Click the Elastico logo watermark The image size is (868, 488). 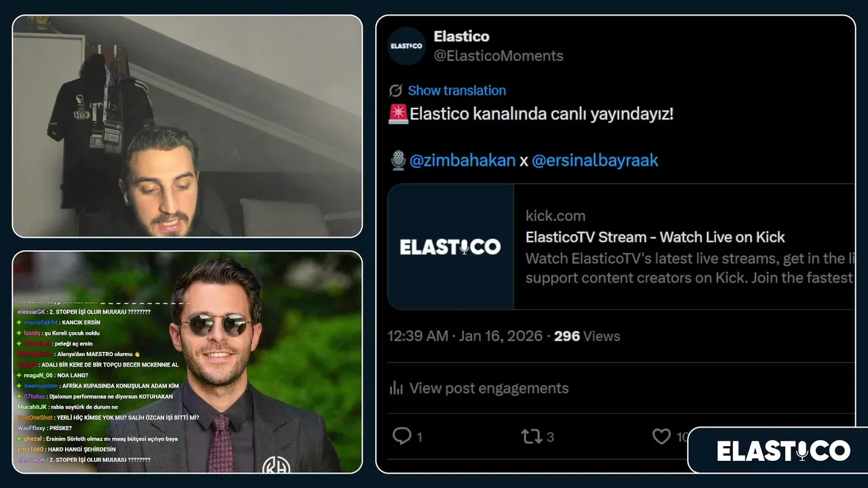click(783, 451)
